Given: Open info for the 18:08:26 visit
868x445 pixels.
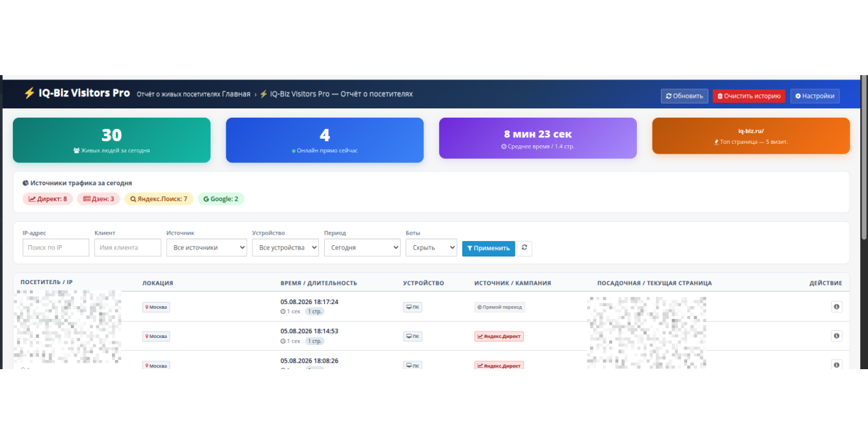Looking at the screenshot, I should pyautogui.click(x=837, y=365).
